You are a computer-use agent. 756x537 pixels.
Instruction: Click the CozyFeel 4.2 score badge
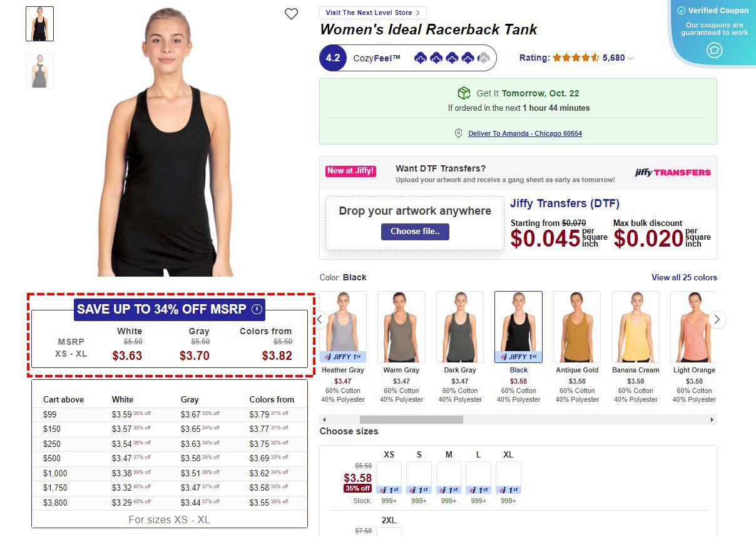(333, 58)
